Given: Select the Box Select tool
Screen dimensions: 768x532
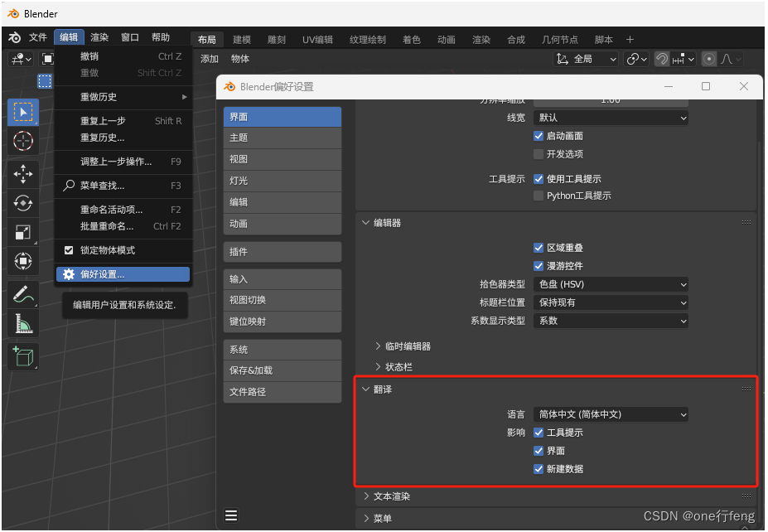Looking at the screenshot, I should point(23,112).
